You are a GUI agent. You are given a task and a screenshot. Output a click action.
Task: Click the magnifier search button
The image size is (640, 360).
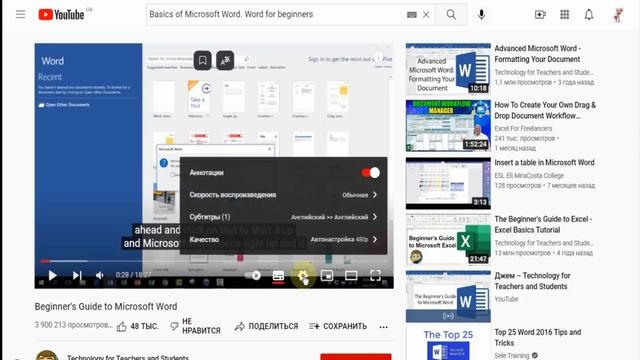click(451, 15)
